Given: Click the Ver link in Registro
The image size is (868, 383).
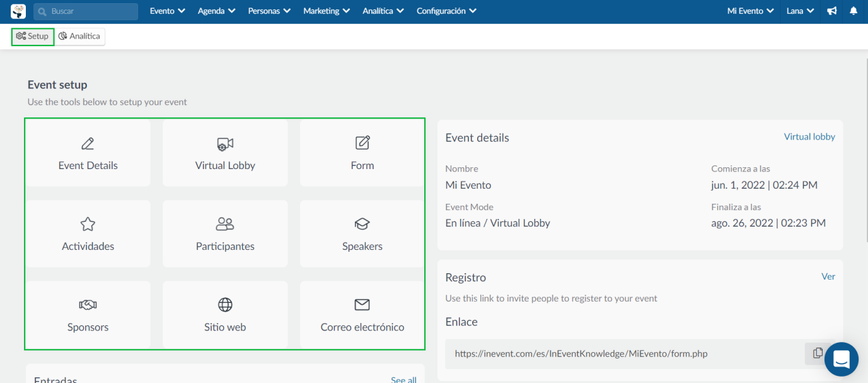Looking at the screenshot, I should [x=828, y=276].
